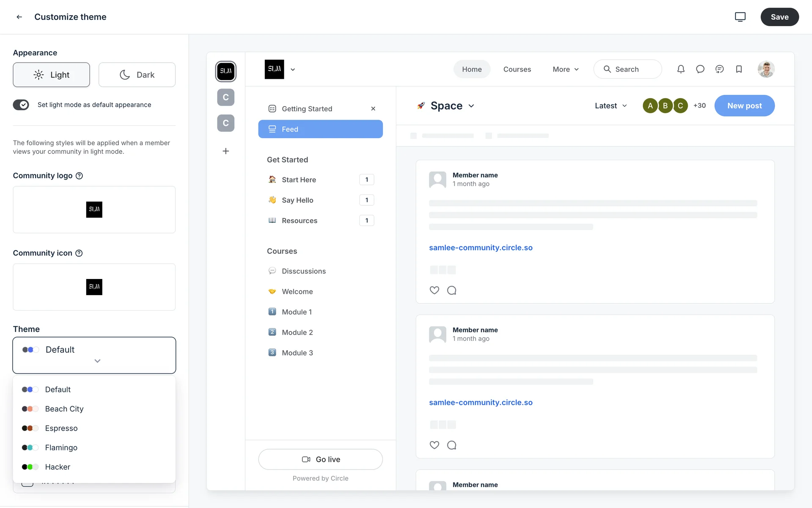
Task: Click the Search field in header
Action: [627, 69]
